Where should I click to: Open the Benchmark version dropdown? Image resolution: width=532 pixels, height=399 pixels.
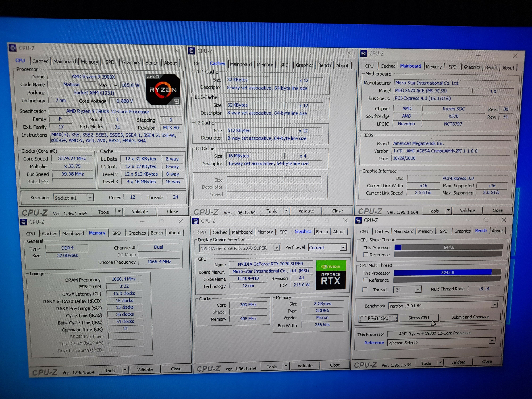click(494, 304)
